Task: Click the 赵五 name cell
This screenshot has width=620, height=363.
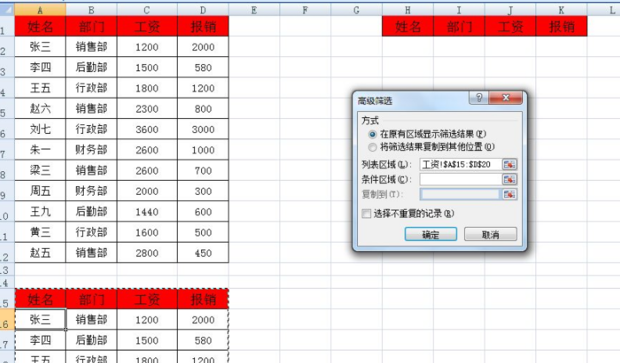Action: (40, 252)
